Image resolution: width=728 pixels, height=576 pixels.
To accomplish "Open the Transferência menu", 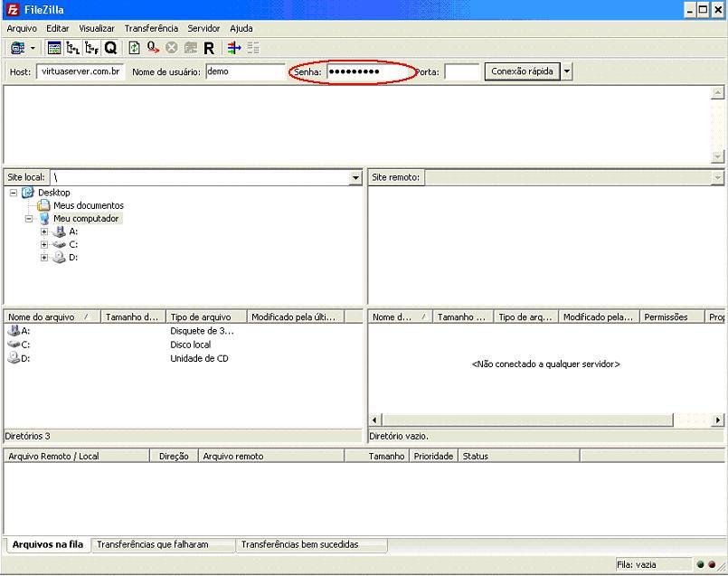I will (x=151, y=28).
